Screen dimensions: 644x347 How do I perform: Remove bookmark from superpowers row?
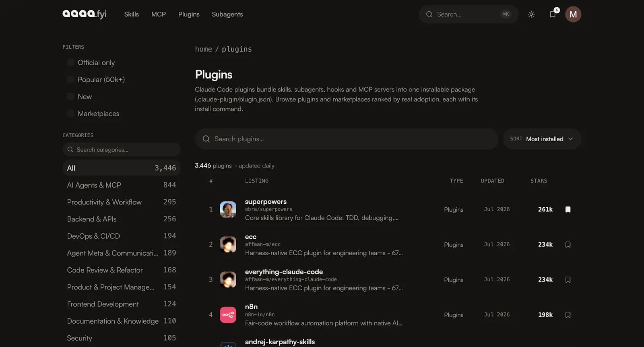[x=568, y=209]
